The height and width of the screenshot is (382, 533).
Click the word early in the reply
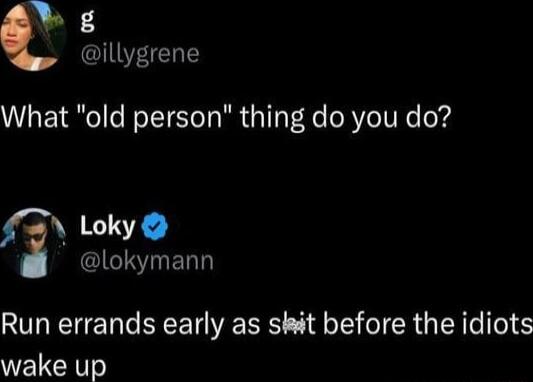click(193, 326)
